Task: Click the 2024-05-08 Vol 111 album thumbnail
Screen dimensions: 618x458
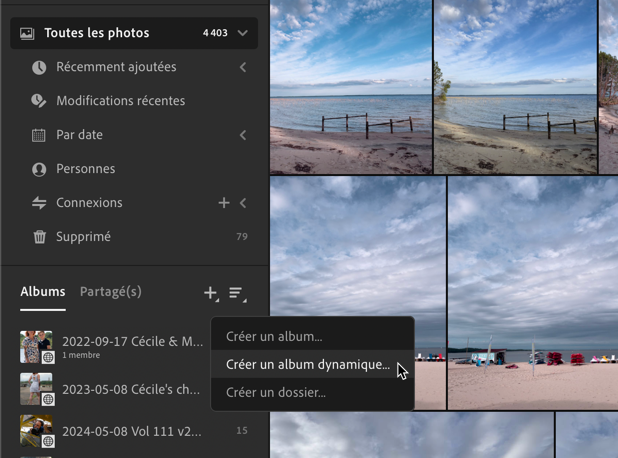Action: (x=36, y=430)
